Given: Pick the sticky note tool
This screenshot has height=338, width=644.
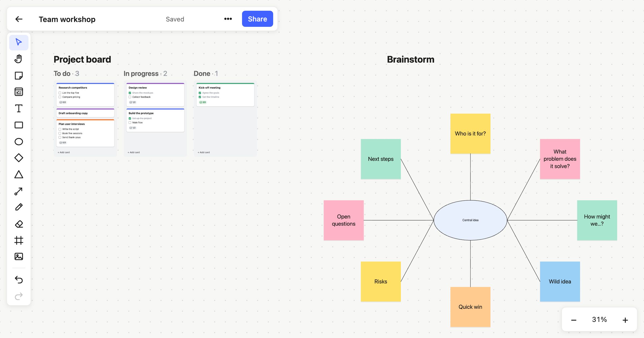Looking at the screenshot, I should tap(19, 75).
